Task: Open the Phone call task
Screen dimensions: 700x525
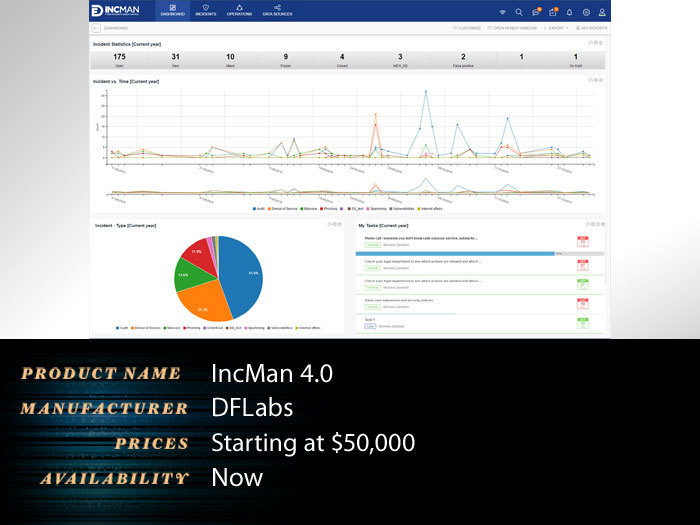Action: (421, 238)
